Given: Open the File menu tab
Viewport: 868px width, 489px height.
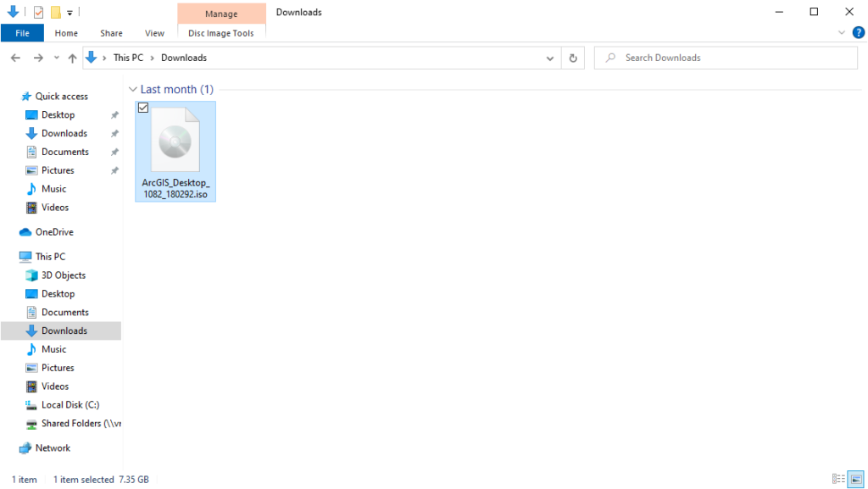Looking at the screenshot, I should click(x=22, y=33).
